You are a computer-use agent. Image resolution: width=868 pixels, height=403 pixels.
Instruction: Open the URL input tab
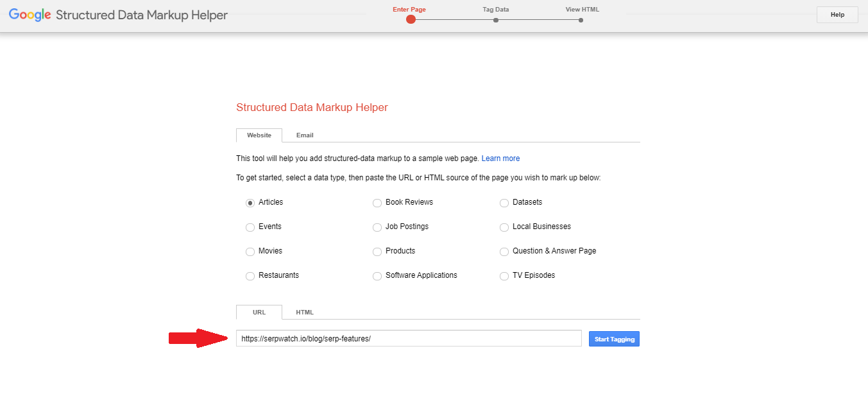[x=259, y=313]
